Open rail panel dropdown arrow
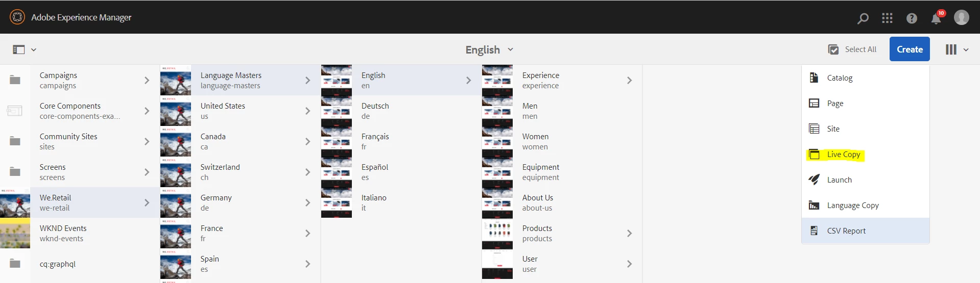Image resolution: width=980 pixels, height=283 pixels. (34, 49)
